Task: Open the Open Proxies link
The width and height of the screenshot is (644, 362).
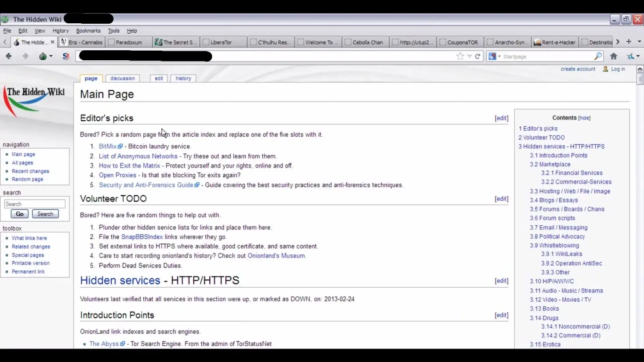Action: pyautogui.click(x=118, y=175)
